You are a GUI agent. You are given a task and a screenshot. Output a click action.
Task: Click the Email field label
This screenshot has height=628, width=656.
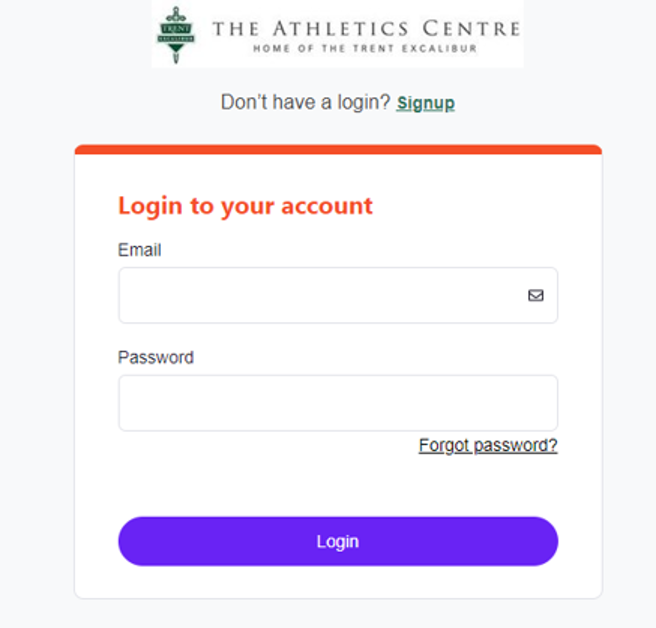(139, 250)
